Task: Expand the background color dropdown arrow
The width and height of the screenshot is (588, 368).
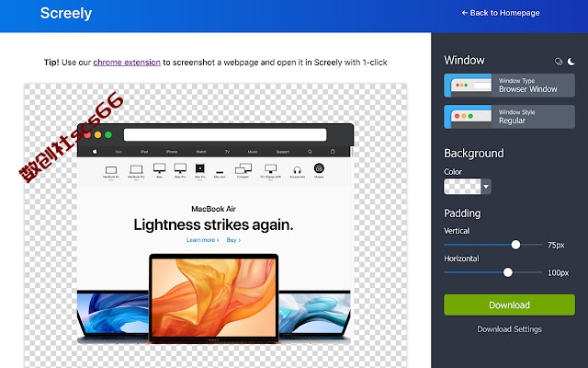Action: 486,186
